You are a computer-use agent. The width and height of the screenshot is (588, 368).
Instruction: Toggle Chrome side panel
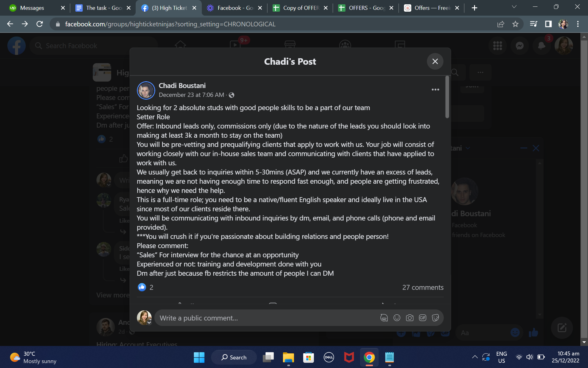[x=548, y=24]
